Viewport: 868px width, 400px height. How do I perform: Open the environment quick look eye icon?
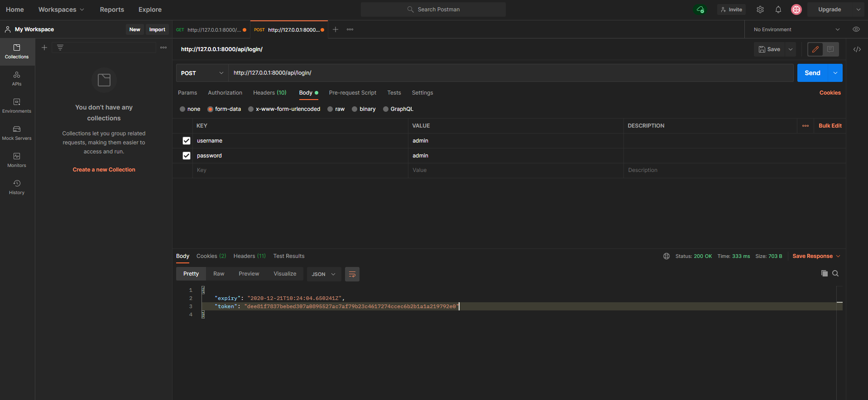856,29
